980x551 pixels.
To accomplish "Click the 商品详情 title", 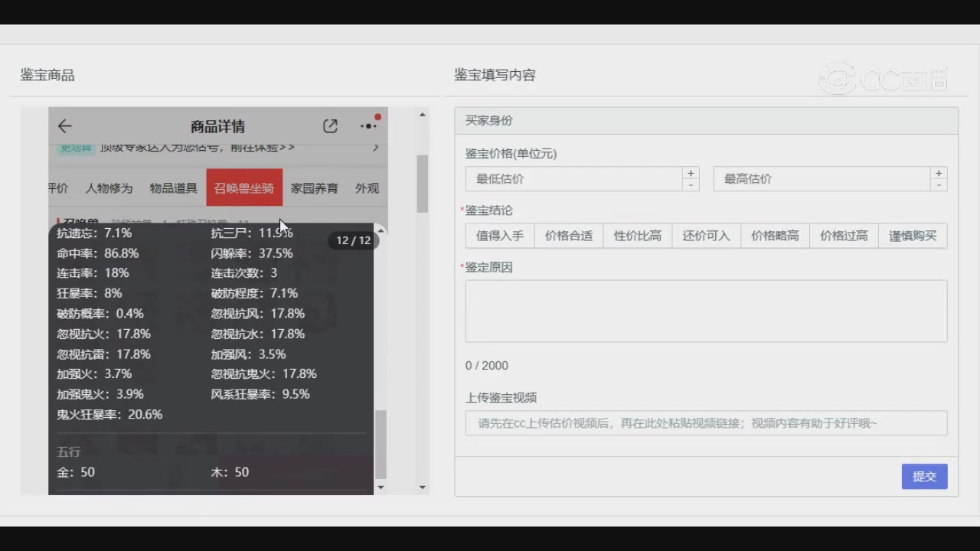I will point(217,127).
